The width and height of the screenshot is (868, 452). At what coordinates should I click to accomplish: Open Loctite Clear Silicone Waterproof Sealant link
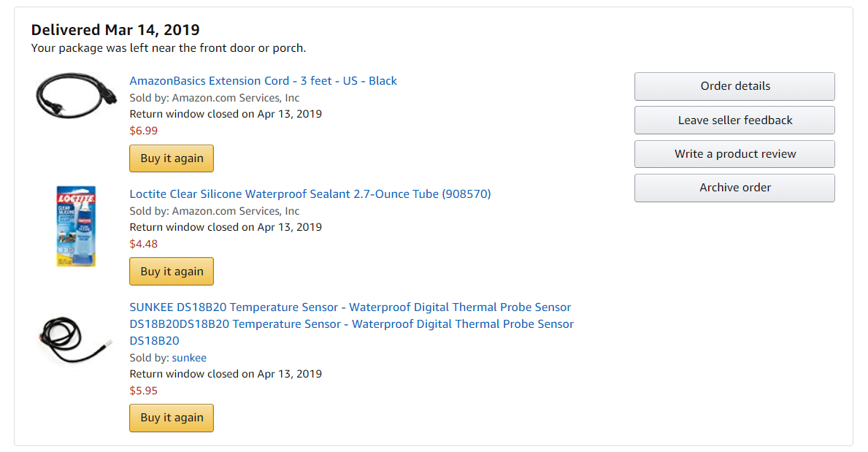click(310, 194)
